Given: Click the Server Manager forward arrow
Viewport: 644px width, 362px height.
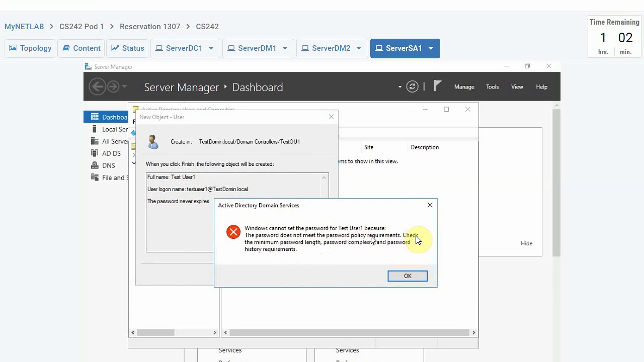Looking at the screenshot, I should pyautogui.click(x=113, y=87).
